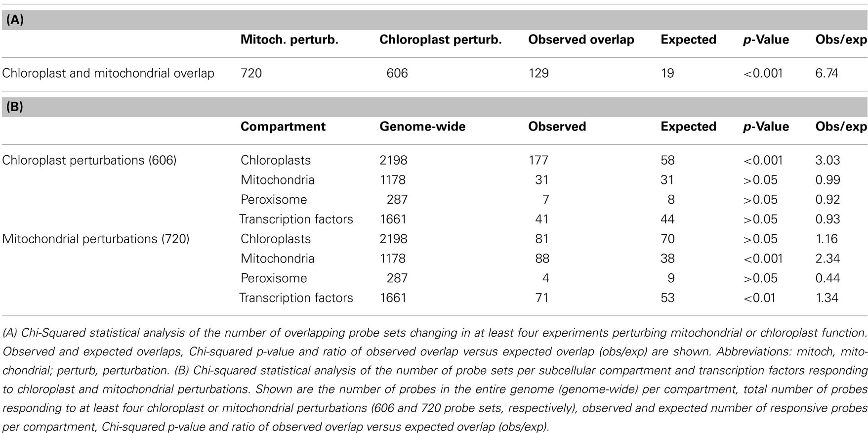
Task: Click the obs/exp ratio 2.34
Action: tap(827, 259)
